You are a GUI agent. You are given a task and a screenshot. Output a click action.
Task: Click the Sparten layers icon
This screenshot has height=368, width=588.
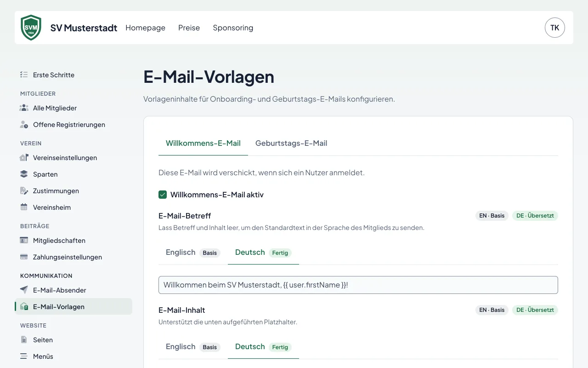pyautogui.click(x=24, y=174)
